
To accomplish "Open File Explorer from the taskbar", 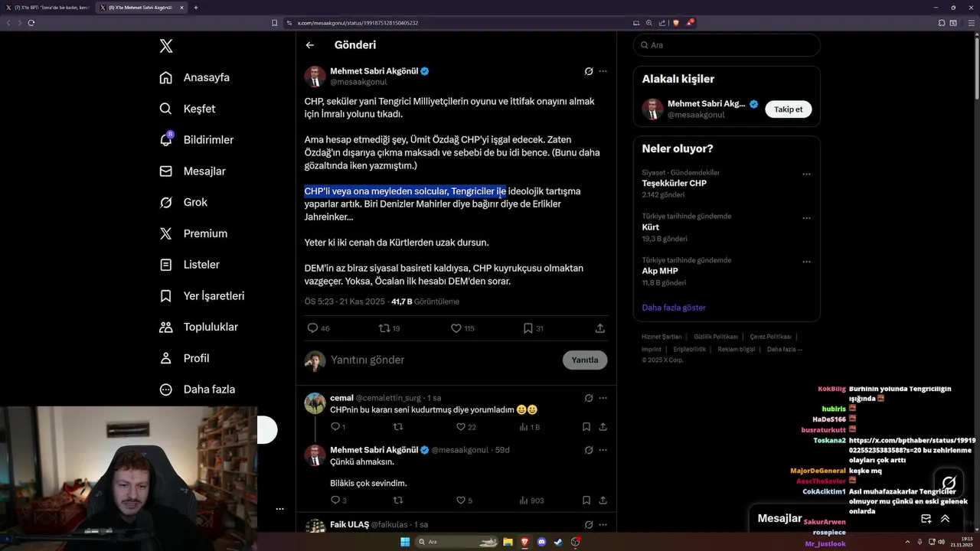I will pos(508,542).
